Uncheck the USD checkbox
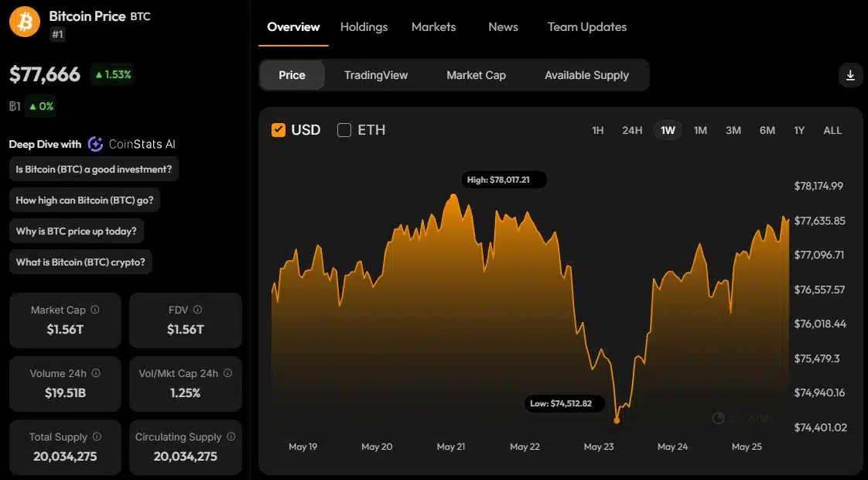Image resolution: width=868 pixels, height=480 pixels. point(279,130)
